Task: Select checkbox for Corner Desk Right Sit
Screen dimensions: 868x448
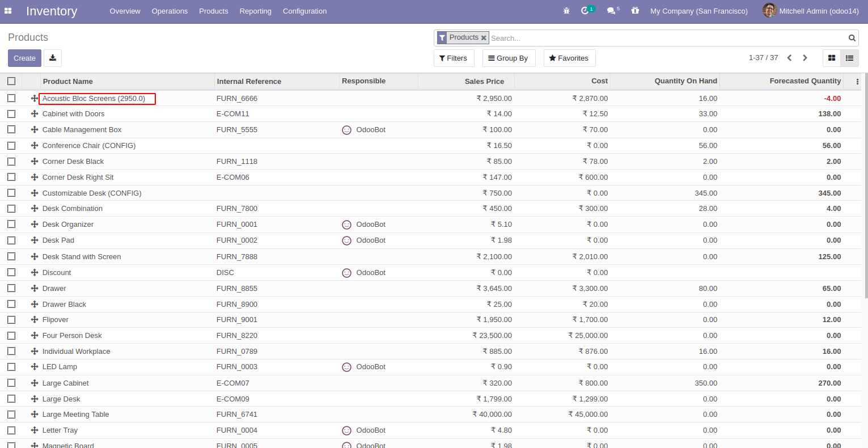Action: [x=11, y=177]
